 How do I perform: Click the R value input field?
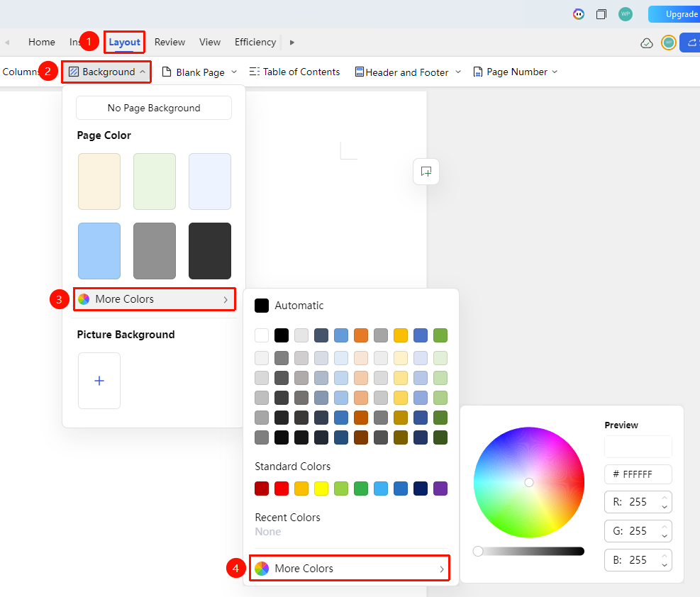(638, 503)
